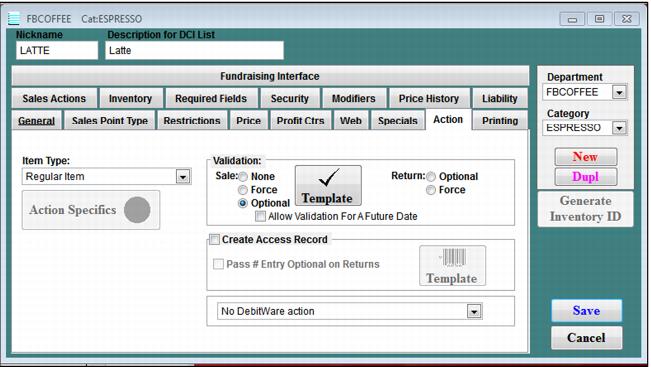
Task: Open the Sales Point Type tab
Action: 110,121
